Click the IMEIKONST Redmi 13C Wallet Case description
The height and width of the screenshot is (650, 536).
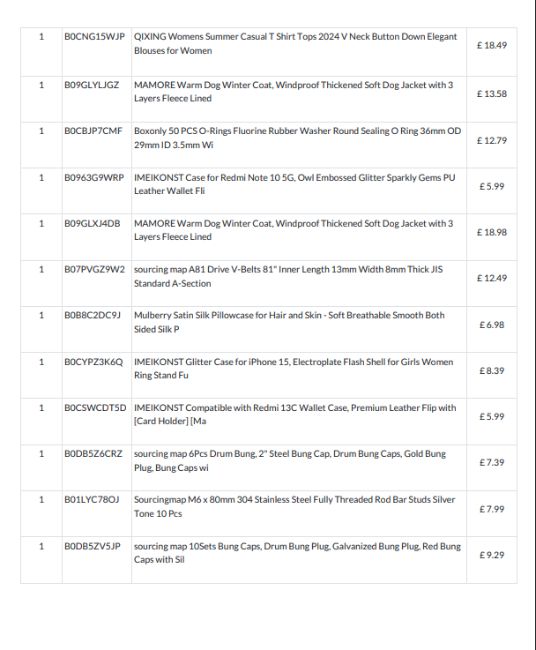click(x=295, y=415)
